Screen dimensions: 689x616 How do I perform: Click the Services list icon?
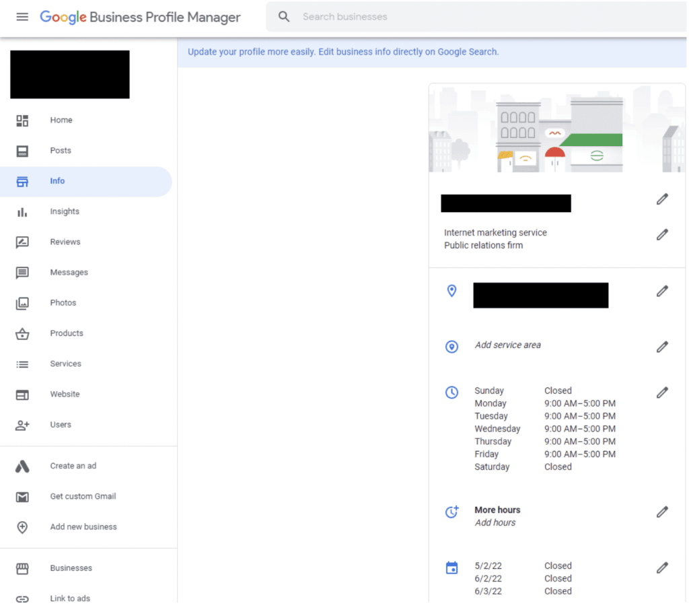(x=22, y=364)
